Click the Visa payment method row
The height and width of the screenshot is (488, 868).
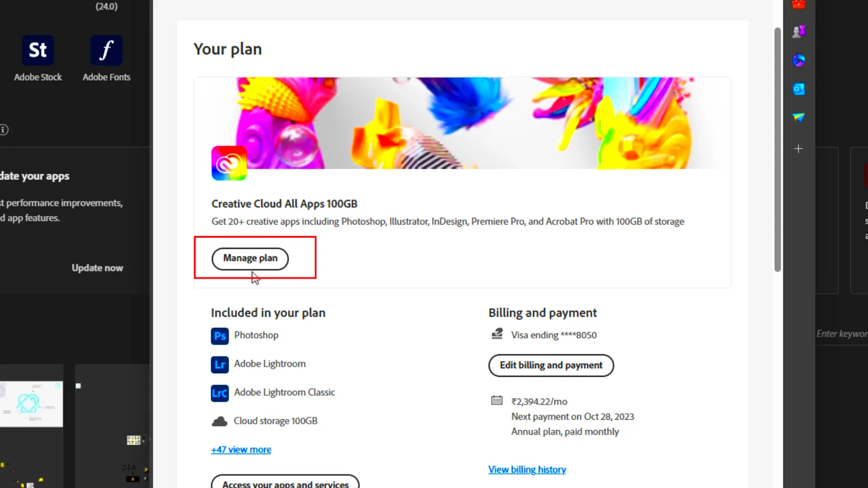(553, 335)
